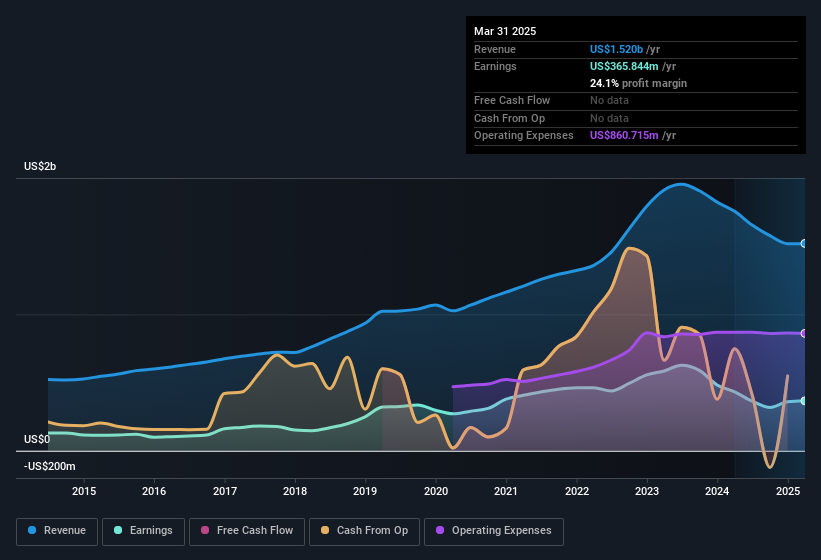Click the Operating Expenses label in tooltip
This screenshot has width=821, height=560.
(524, 135)
